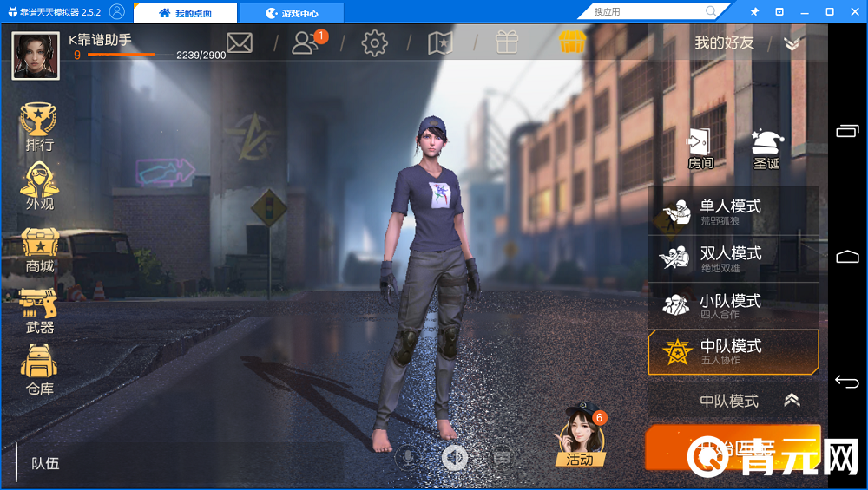Open the gift box rewards icon
Screen dimensions: 868x490
[507, 42]
